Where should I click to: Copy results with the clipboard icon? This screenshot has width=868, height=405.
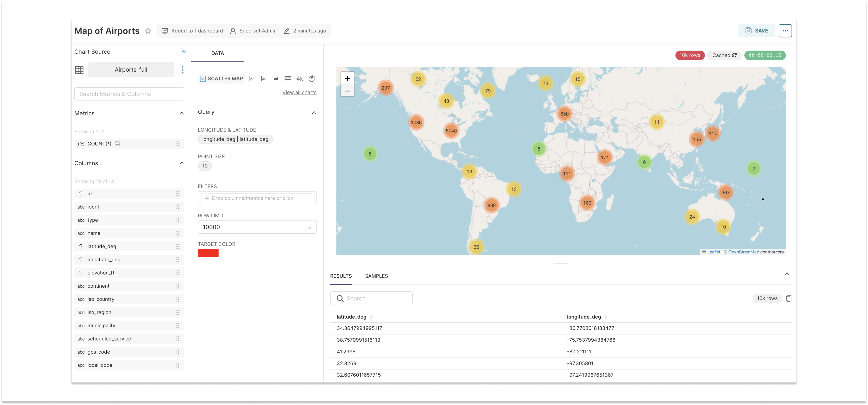click(x=789, y=298)
